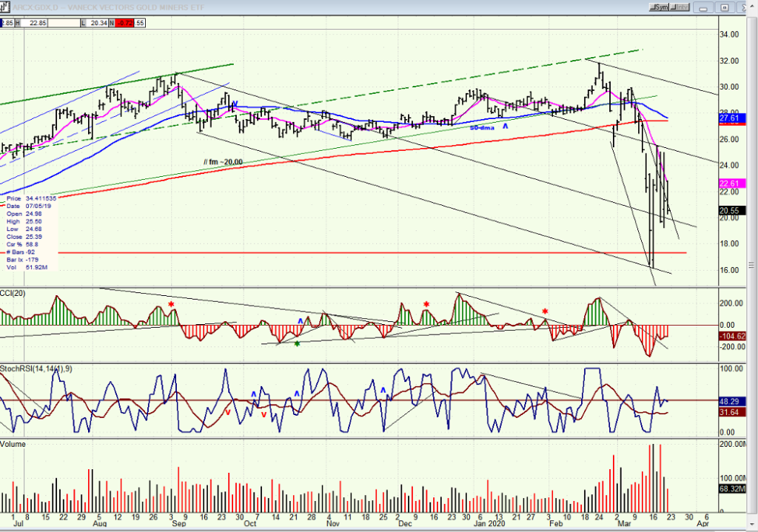This screenshot has height=532, width=758.
Task: Click the Volume panel label
Action: pos(13,444)
